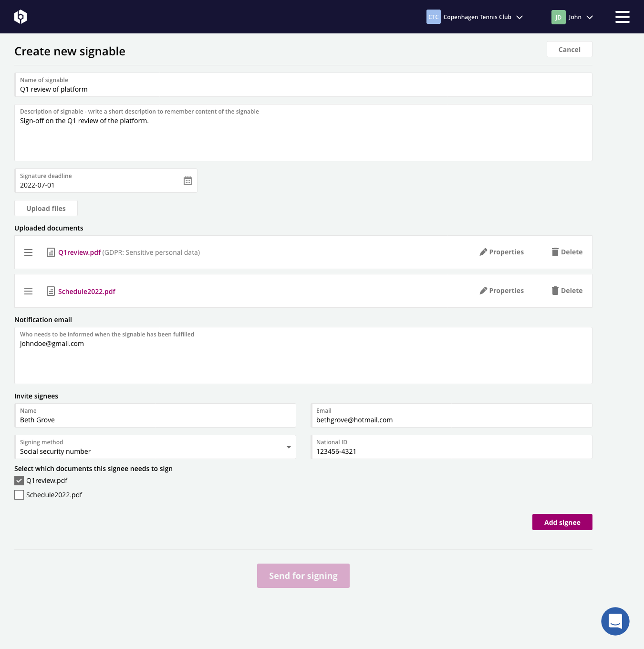The image size is (644, 649).
Task: Open the Q1review.pdf file link
Action: tap(79, 252)
